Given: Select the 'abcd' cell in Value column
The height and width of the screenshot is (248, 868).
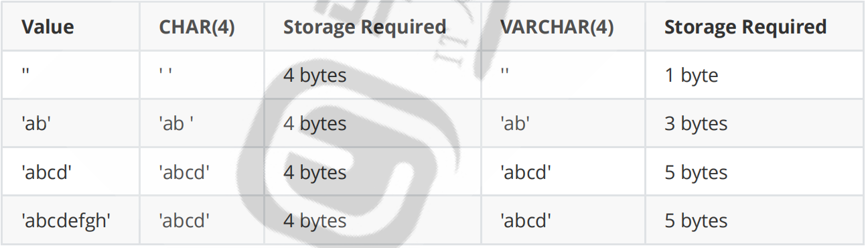Looking at the screenshot, I should pyautogui.click(x=46, y=172).
